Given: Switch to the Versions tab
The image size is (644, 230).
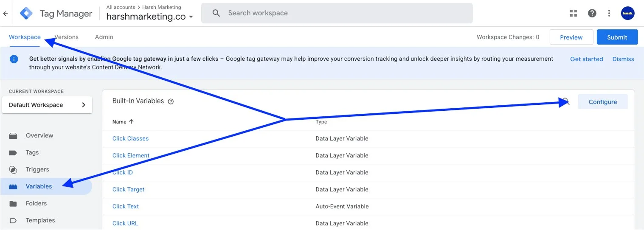Looking at the screenshot, I should 66,37.
